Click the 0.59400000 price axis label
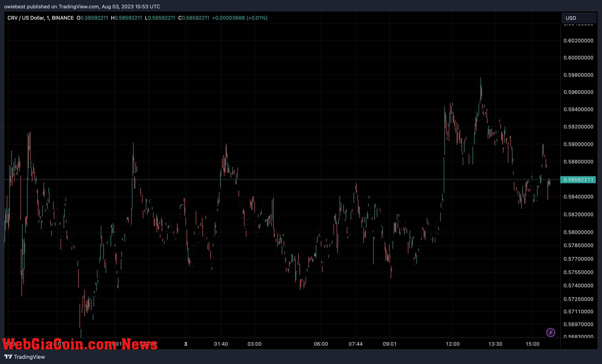Screen dimensions: 602x364 click(578, 109)
